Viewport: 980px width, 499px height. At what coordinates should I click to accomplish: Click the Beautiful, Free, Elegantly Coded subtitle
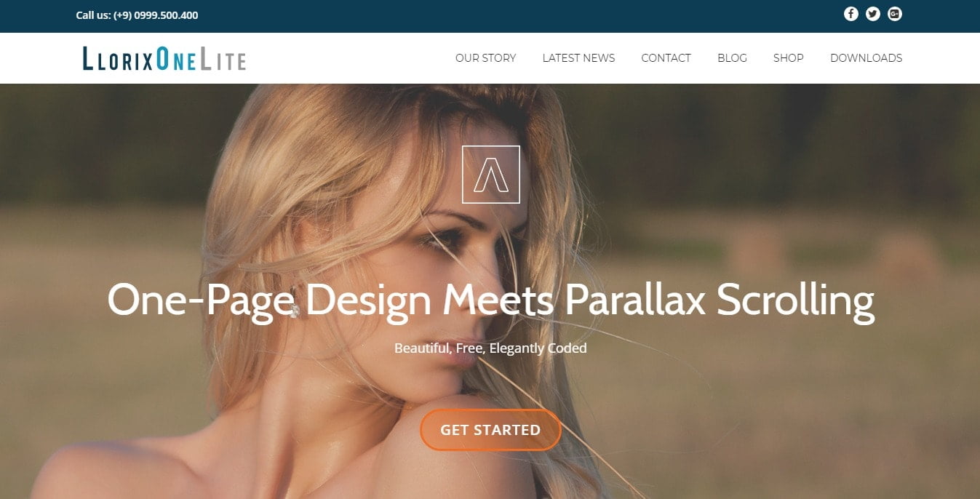click(490, 348)
